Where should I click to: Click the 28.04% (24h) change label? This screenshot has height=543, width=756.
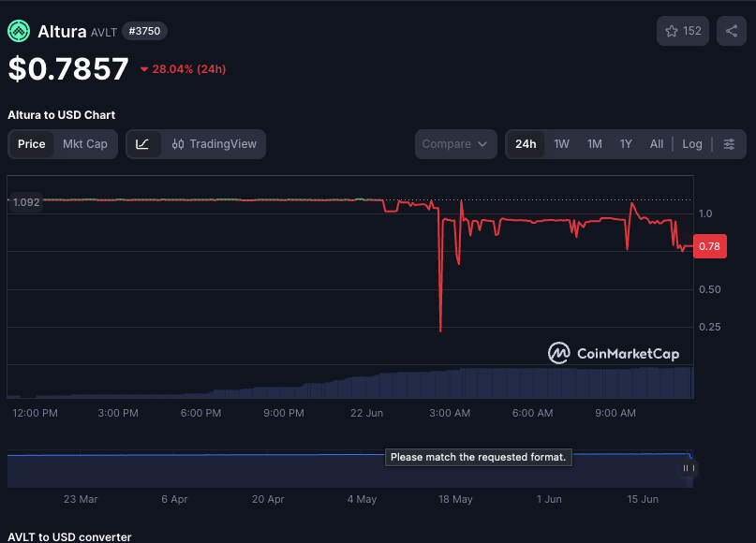point(184,69)
